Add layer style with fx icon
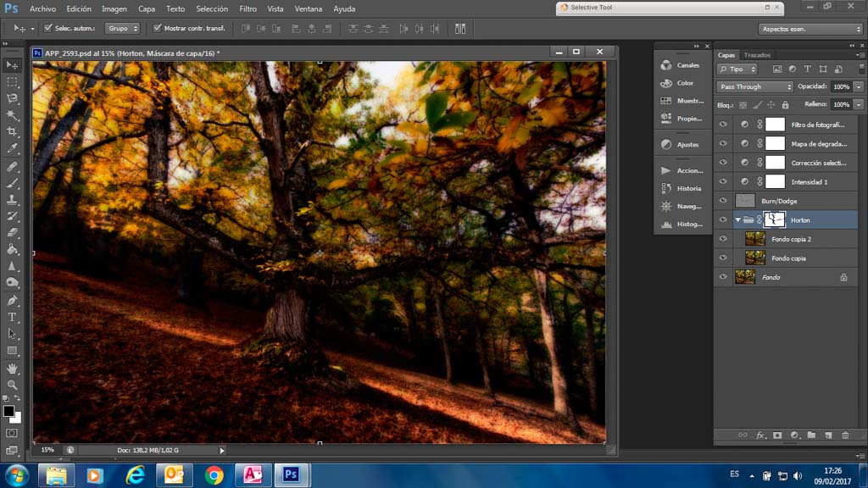This screenshot has height=488, width=868. pyautogui.click(x=760, y=435)
